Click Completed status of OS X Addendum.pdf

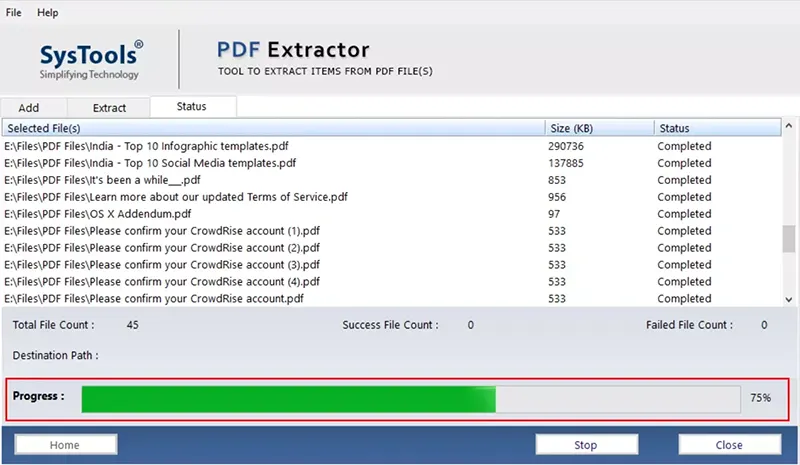pyautogui.click(x=684, y=213)
